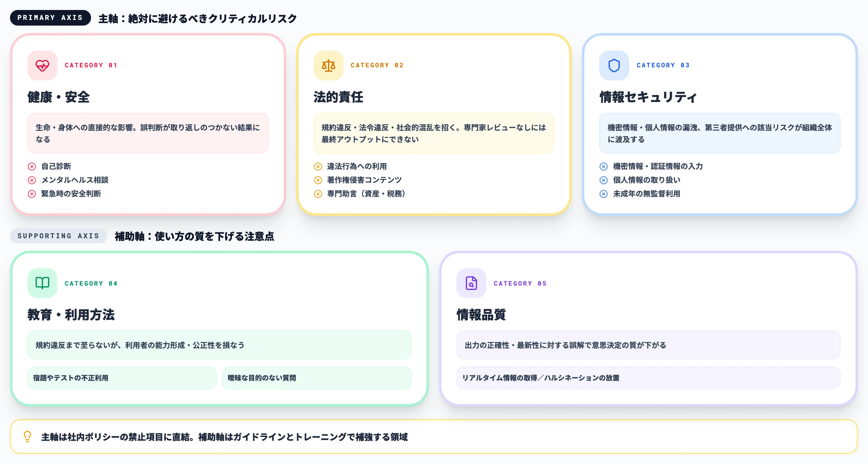Viewport: 868px width, 464px height.
Task: Click the cross icon beside 自己診断
Action: 32,167
